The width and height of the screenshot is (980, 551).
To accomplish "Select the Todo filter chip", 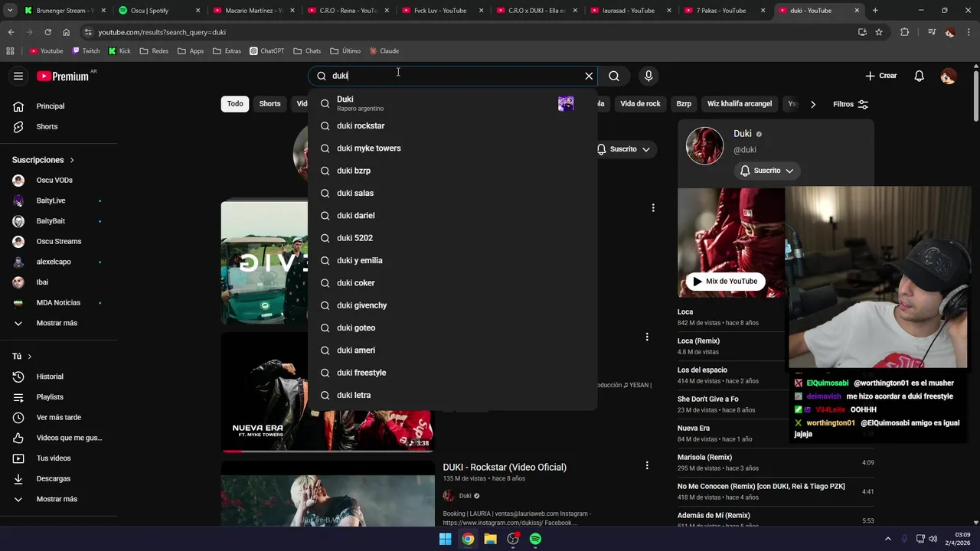I will tap(235, 104).
